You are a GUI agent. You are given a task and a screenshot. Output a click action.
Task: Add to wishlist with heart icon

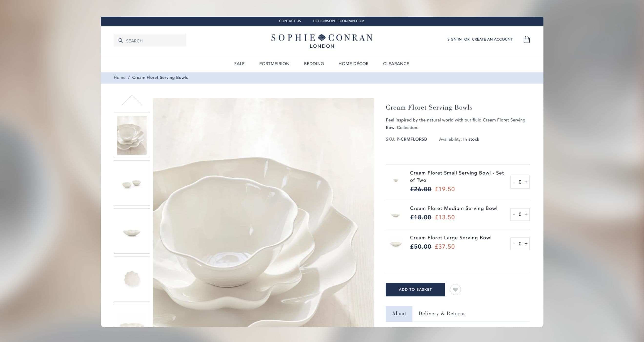tap(455, 290)
